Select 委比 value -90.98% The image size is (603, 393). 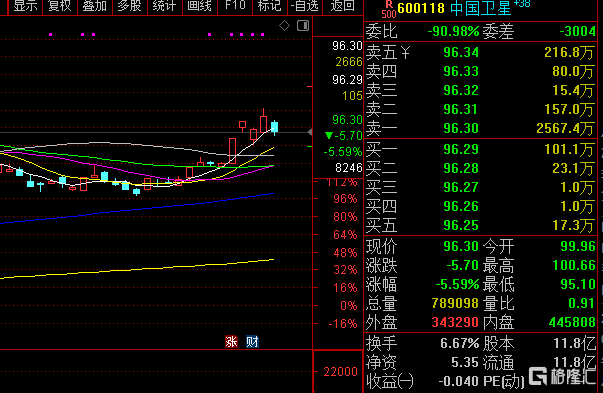(453, 31)
